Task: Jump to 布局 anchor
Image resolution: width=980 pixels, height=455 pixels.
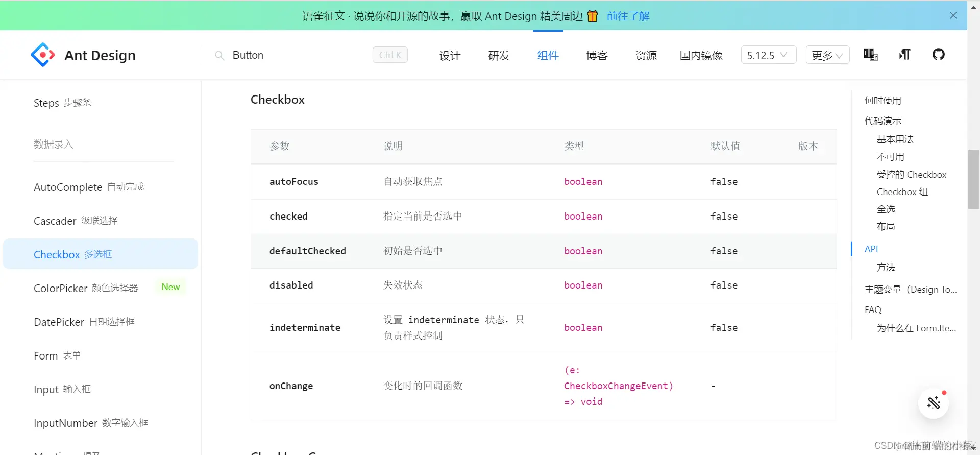Action: coord(886,226)
